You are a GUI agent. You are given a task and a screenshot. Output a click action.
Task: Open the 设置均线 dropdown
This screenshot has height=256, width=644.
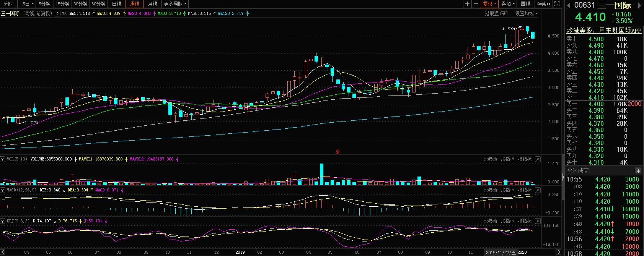click(x=526, y=13)
